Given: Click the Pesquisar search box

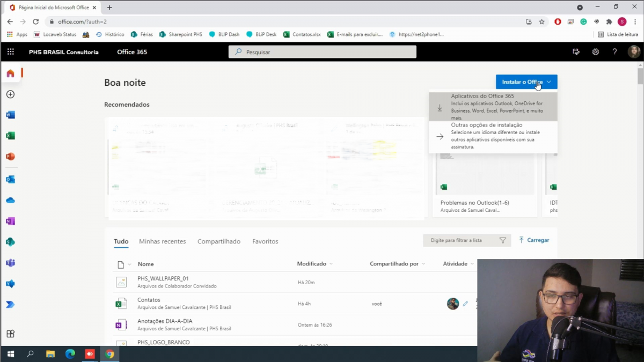Looking at the screenshot, I should (x=323, y=52).
